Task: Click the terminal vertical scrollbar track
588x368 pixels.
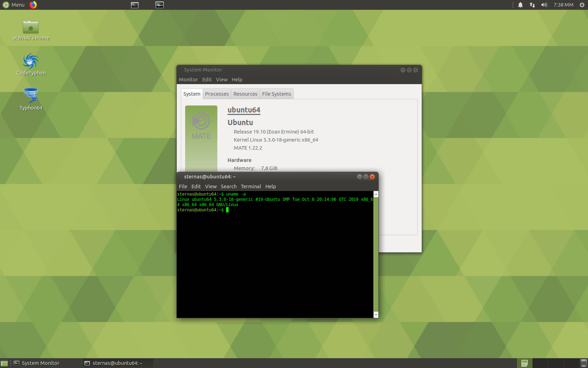Action: [x=376, y=254]
